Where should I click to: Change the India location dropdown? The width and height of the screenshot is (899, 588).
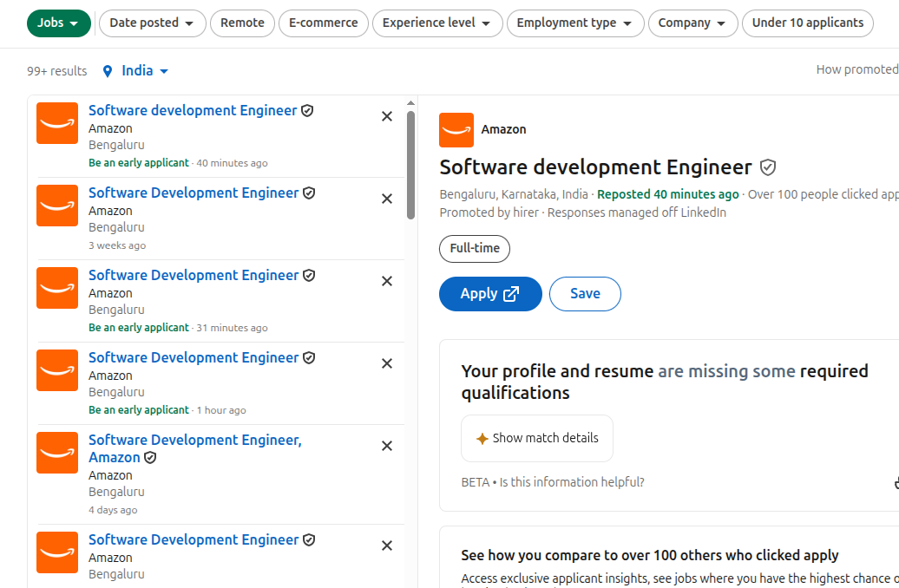(144, 71)
